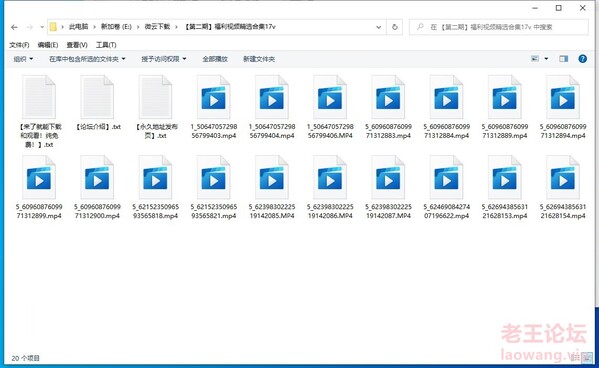Click the 20 个项目 status bar text
Viewport: 599px width, 368px height.
tap(25, 358)
